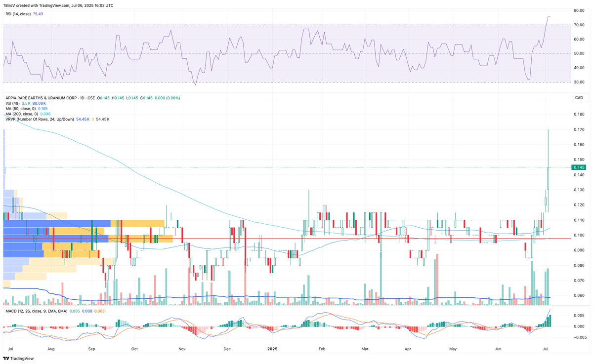Viewport: 593px width, 364px height.
Task: Click the 40.00 level on RSI axis
Action: tap(580, 68)
